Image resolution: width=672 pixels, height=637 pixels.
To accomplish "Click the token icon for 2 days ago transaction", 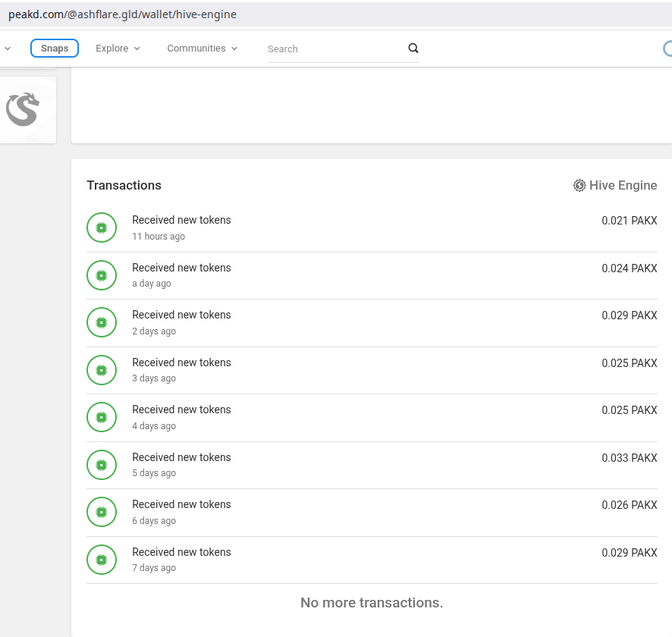I will click(x=102, y=322).
